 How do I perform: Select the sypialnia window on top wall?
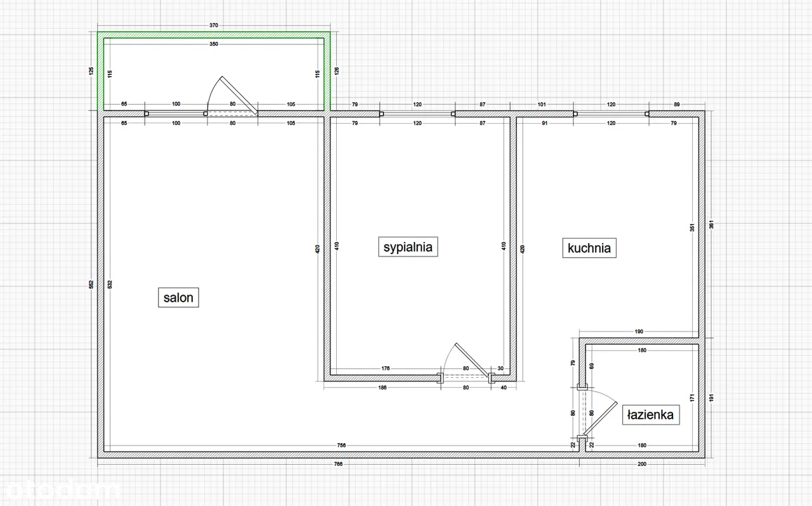pyautogui.click(x=417, y=114)
